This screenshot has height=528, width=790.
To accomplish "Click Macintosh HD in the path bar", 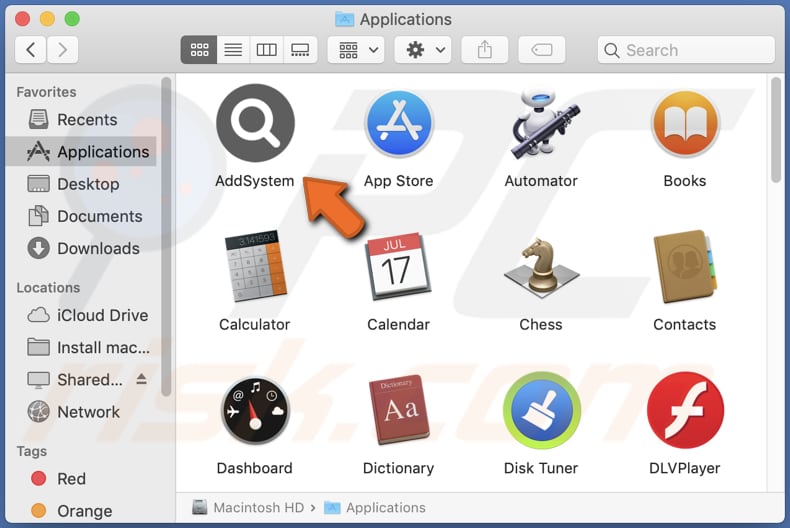I will coord(248,507).
